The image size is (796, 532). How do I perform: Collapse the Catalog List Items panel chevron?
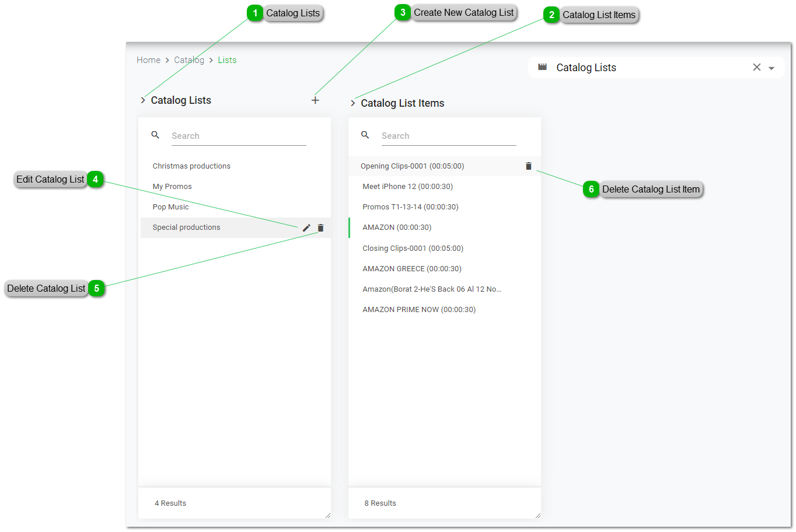coord(353,103)
